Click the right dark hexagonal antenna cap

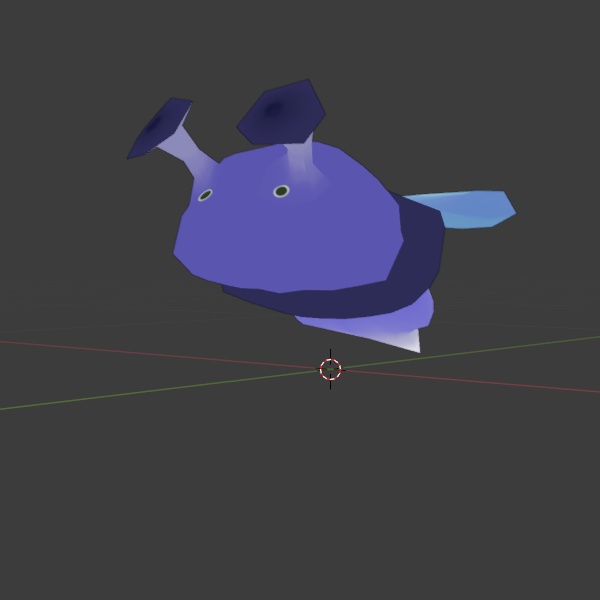click(282, 110)
